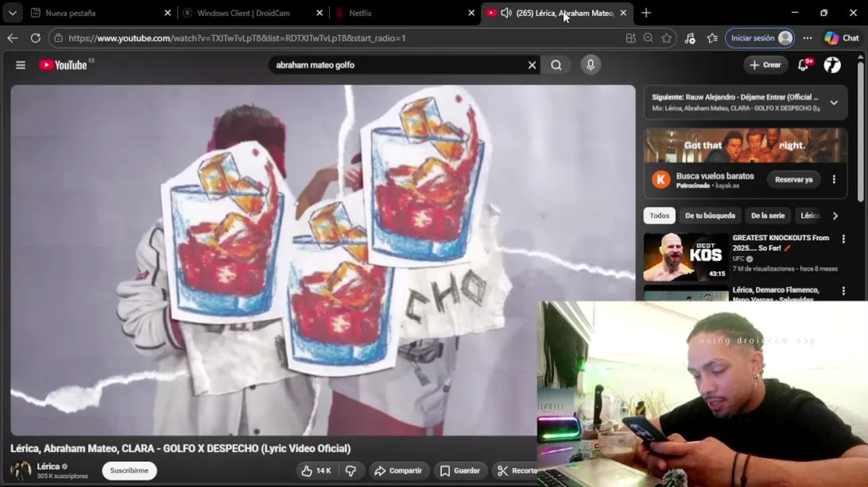Click Reservar ya on Kayak ad

tap(794, 179)
